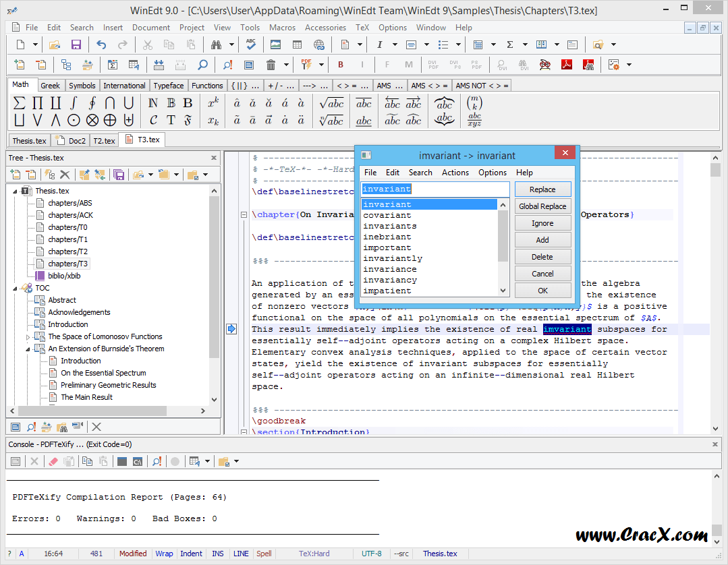Viewport: 728px width, 565px height.
Task: Click the replacement word input field
Action: (x=435, y=189)
